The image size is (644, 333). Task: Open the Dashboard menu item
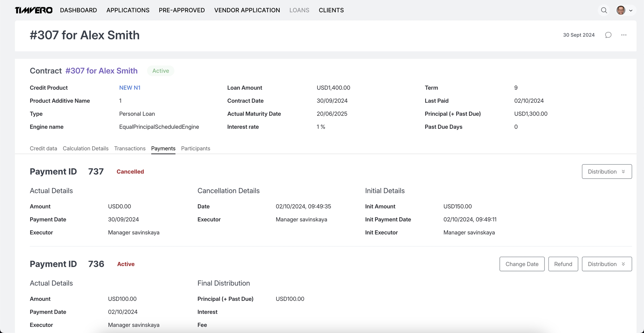[x=78, y=10]
